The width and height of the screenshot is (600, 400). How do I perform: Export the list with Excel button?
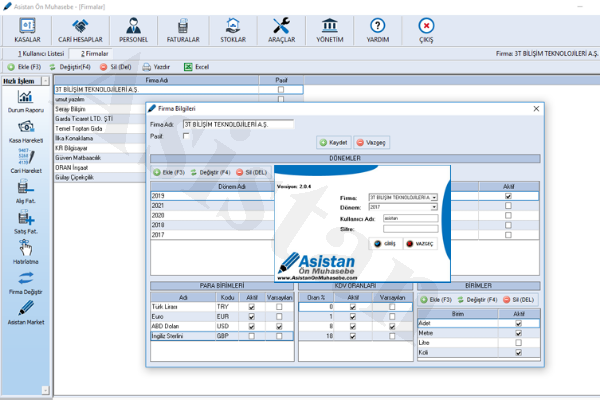(x=196, y=67)
